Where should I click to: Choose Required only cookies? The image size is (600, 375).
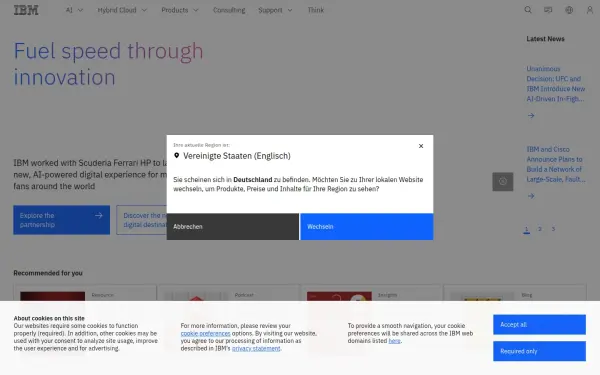539,351
